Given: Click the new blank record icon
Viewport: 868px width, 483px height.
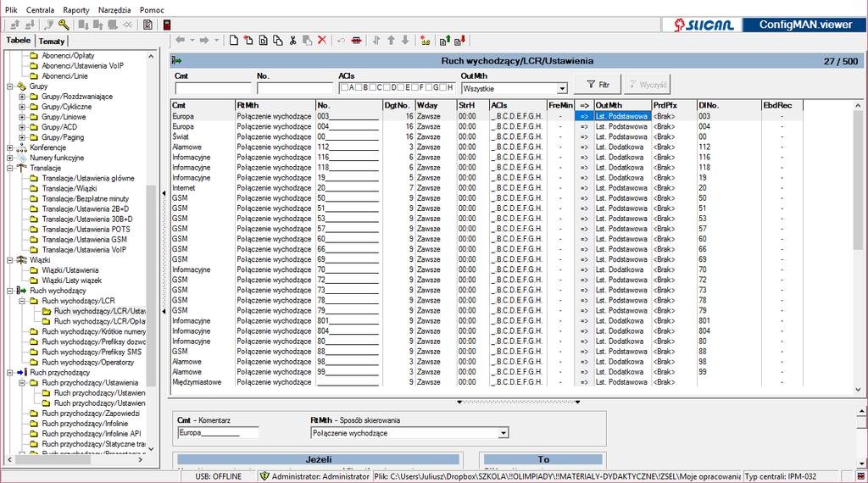Looking at the screenshot, I should click(234, 41).
